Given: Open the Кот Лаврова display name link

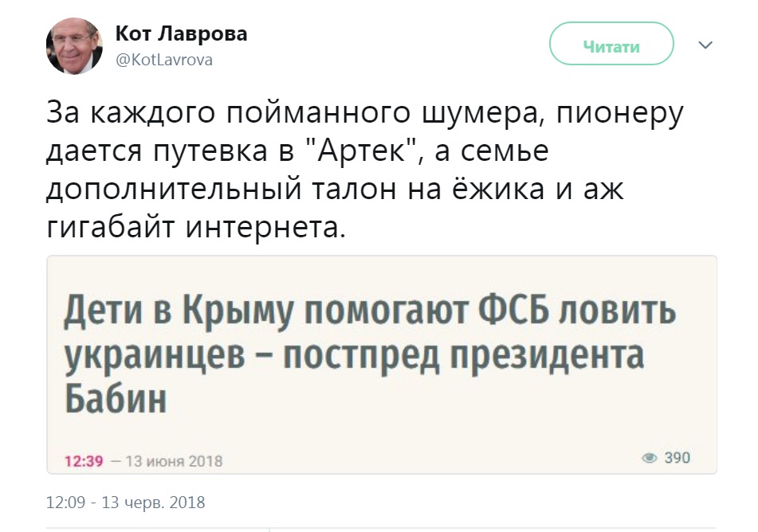Looking at the screenshot, I should (x=182, y=33).
